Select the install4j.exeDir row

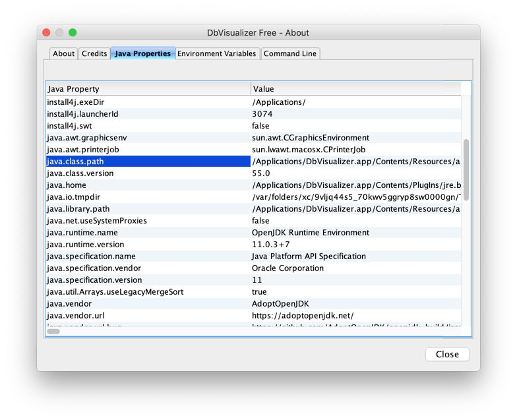pos(253,102)
